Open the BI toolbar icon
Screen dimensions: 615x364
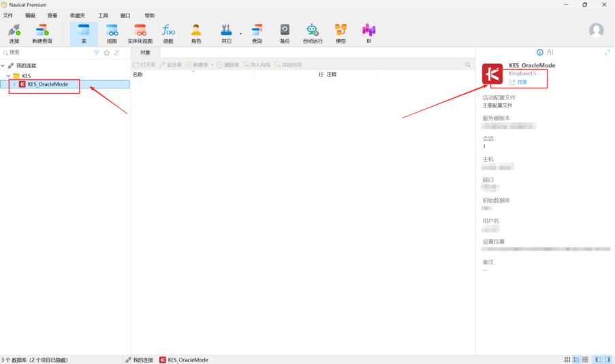tap(368, 33)
